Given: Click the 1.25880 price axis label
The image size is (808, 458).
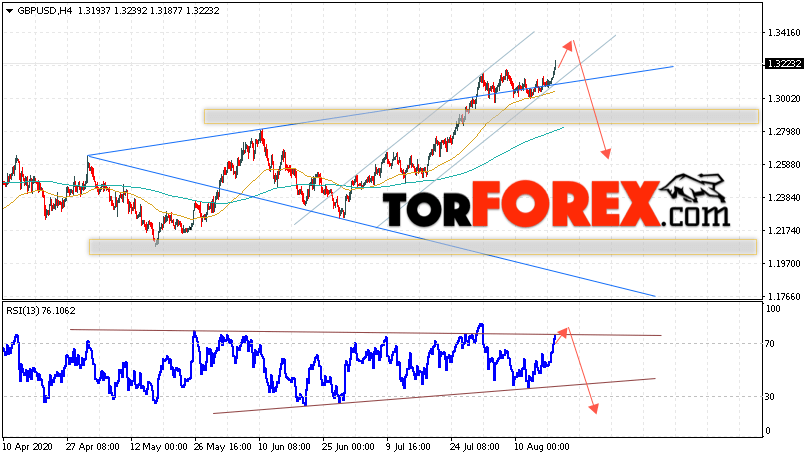Looking at the screenshot, I should tap(784, 165).
